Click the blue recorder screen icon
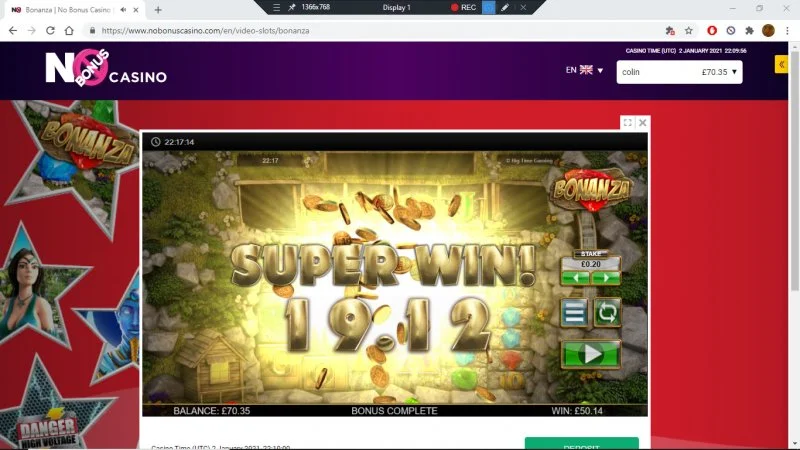Viewport: 800px width, 450px height. 488,8
